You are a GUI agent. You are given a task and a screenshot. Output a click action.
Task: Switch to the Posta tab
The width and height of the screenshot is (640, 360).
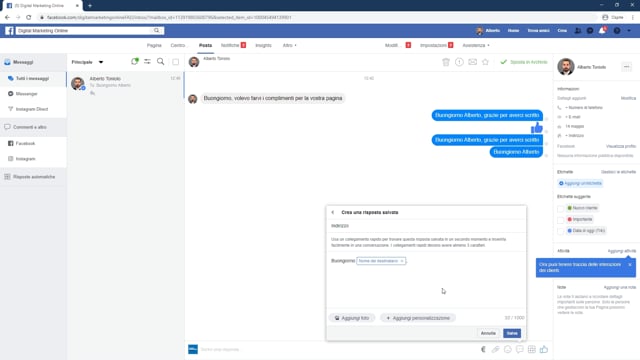[x=205, y=45]
